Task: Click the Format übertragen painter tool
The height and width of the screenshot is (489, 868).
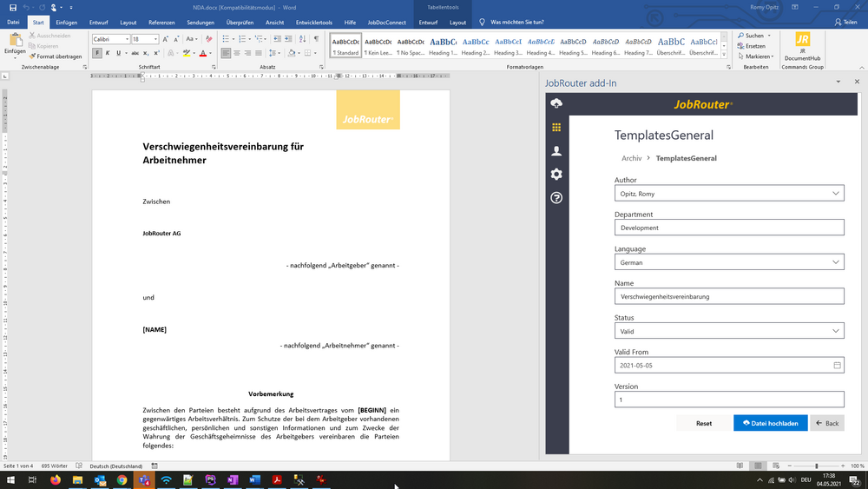Action: tap(56, 56)
